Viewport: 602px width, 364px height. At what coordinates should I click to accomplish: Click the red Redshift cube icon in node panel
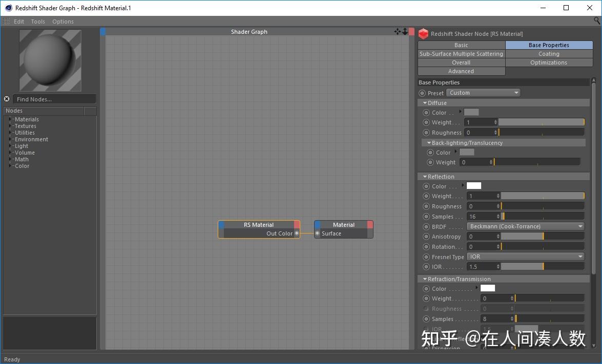(x=423, y=34)
